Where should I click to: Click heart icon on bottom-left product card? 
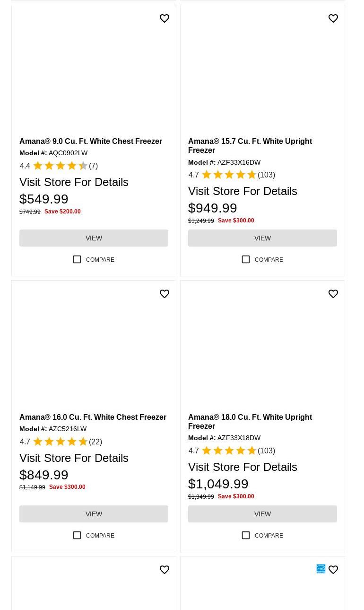tap(165, 570)
